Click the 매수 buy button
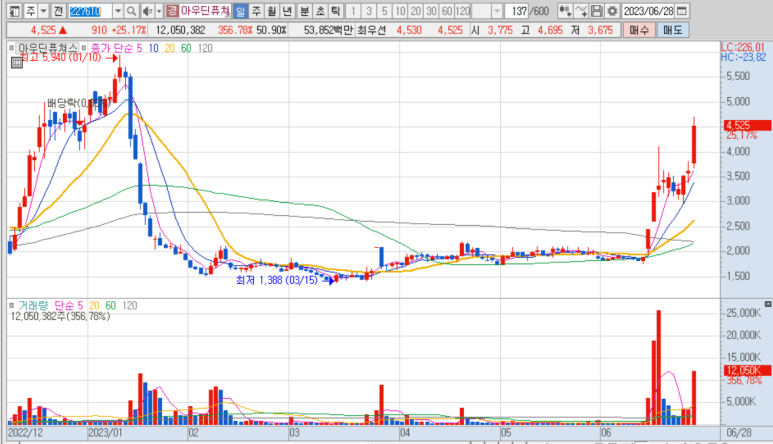773x444 pixels. coord(639,30)
